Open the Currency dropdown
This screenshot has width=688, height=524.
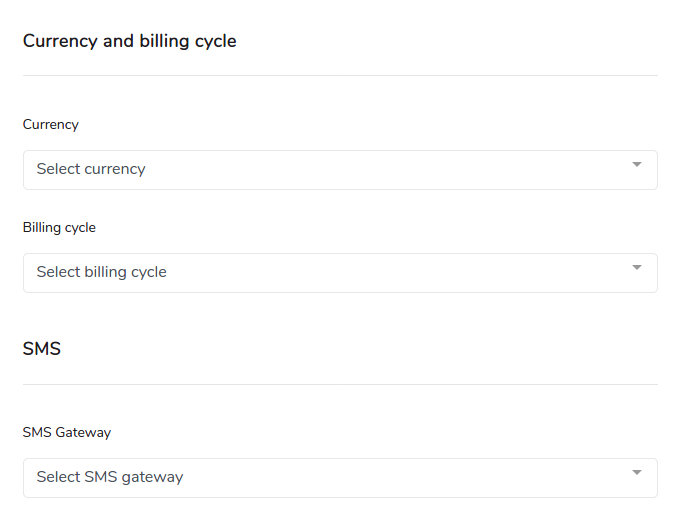pos(340,170)
